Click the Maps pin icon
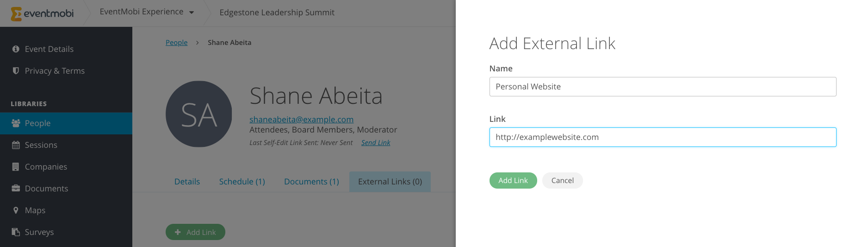Screen dimensions: 868x247 point(16,210)
